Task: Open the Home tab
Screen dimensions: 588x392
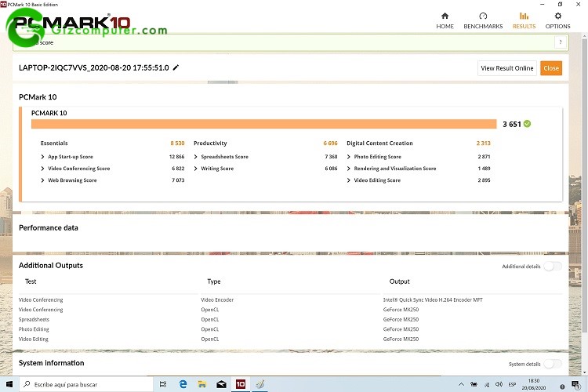Action: 445,20
